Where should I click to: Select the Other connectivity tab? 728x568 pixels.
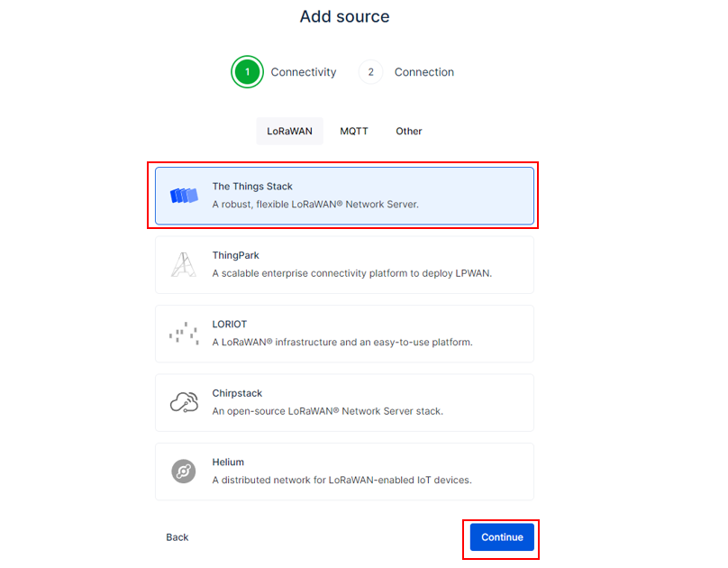click(x=409, y=131)
